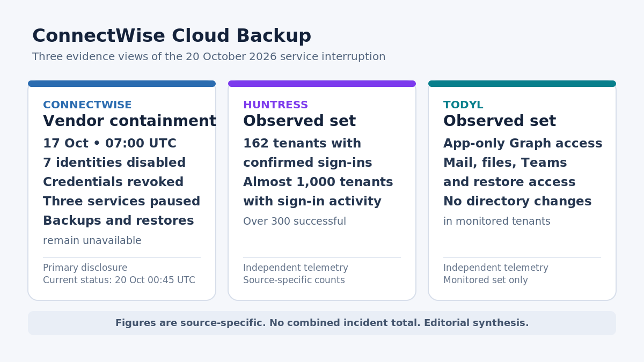Click the purple "HUNTRESS" source label
The width and height of the screenshot is (644, 362).
coord(276,105)
